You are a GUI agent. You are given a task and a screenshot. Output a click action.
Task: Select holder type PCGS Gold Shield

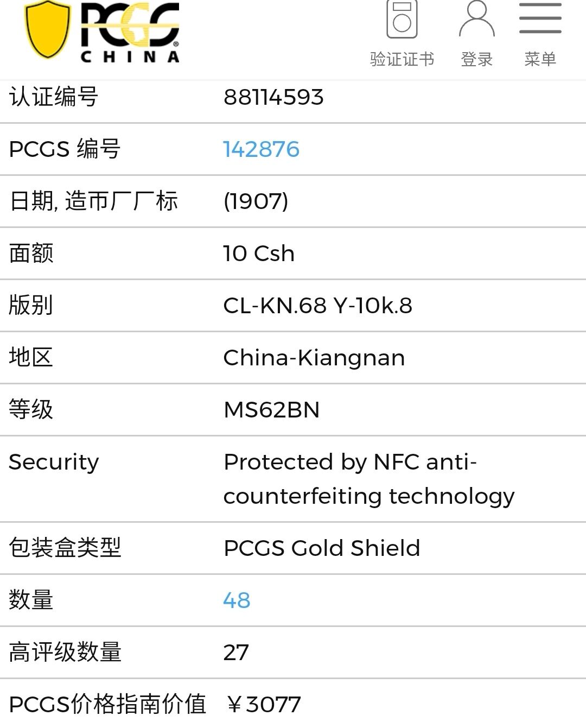coord(322,548)
